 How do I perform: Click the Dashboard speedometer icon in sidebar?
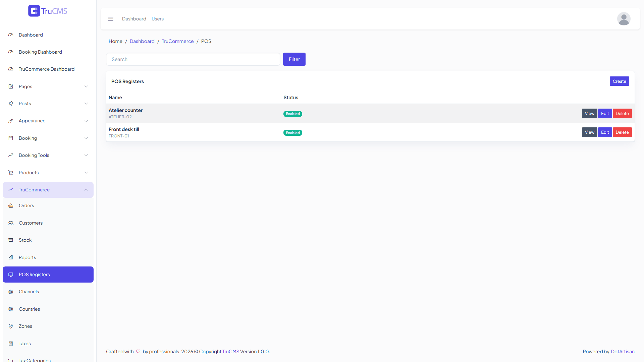(11, 35)
